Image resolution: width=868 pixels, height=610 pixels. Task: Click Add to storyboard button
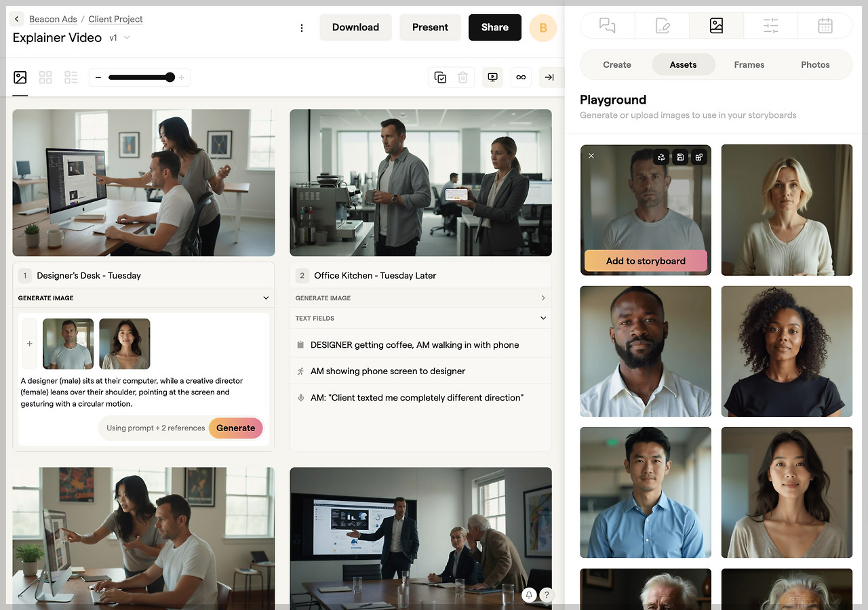point(646,261)
